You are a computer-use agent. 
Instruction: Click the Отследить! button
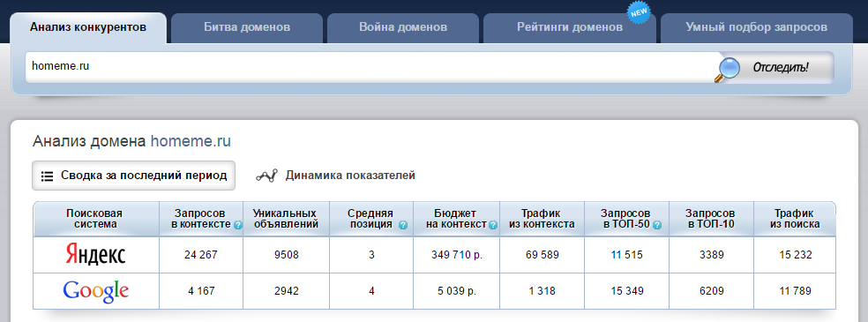tap(780, 68)
